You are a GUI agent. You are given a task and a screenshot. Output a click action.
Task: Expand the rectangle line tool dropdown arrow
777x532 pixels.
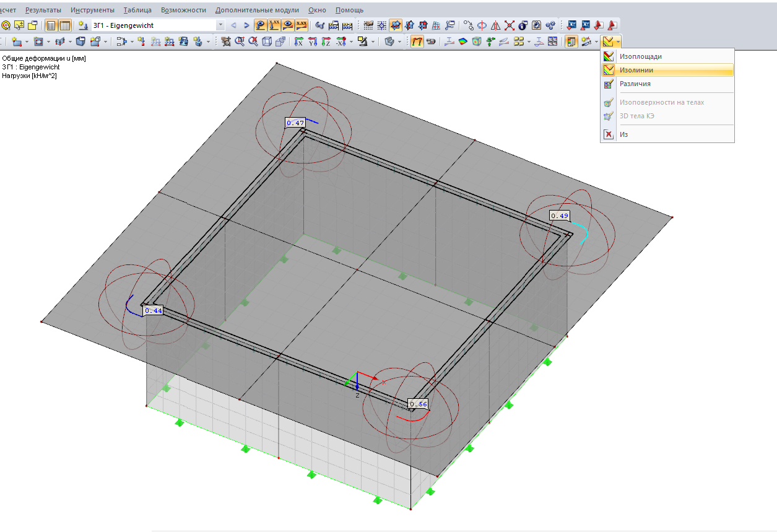coord(48,41)
